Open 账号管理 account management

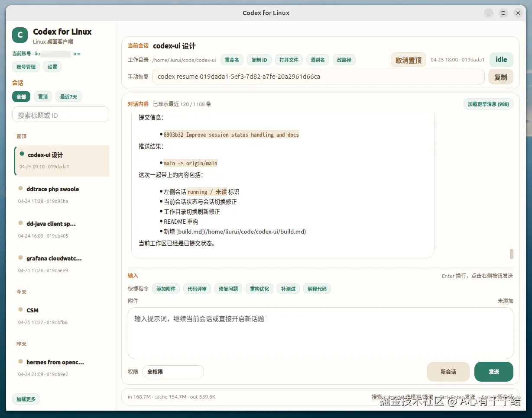coord(26,67)
